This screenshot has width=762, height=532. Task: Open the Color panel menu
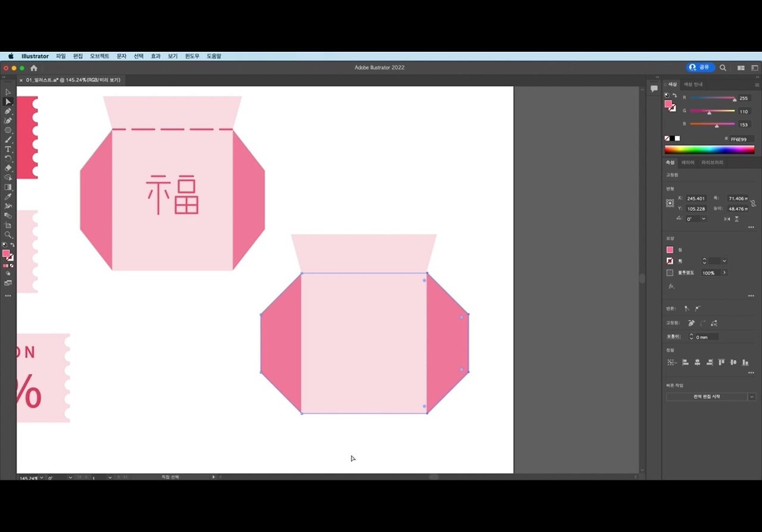coord(757,85)
